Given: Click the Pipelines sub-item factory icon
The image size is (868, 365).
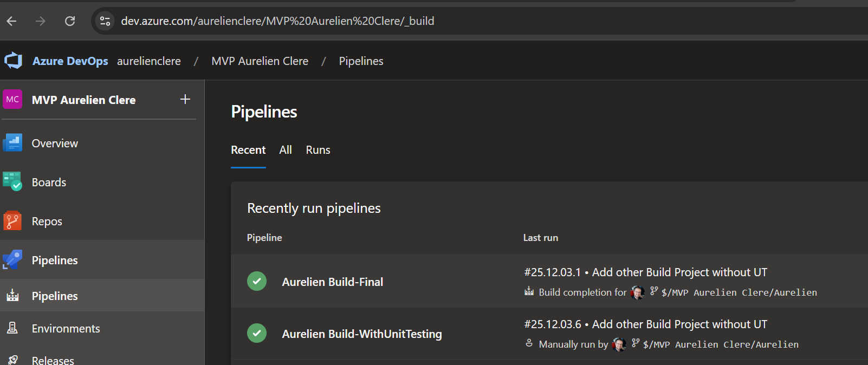Looking at the screenshot, I should pyautogui.click(x=12, y=296).
